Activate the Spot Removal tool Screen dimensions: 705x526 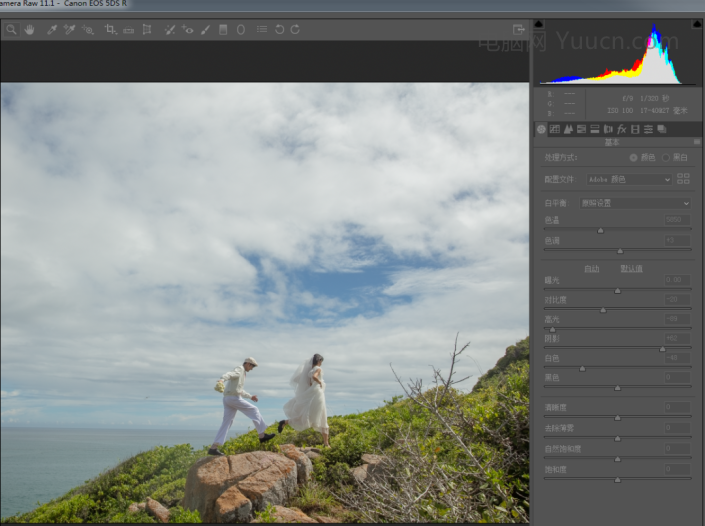click(170, 30)
